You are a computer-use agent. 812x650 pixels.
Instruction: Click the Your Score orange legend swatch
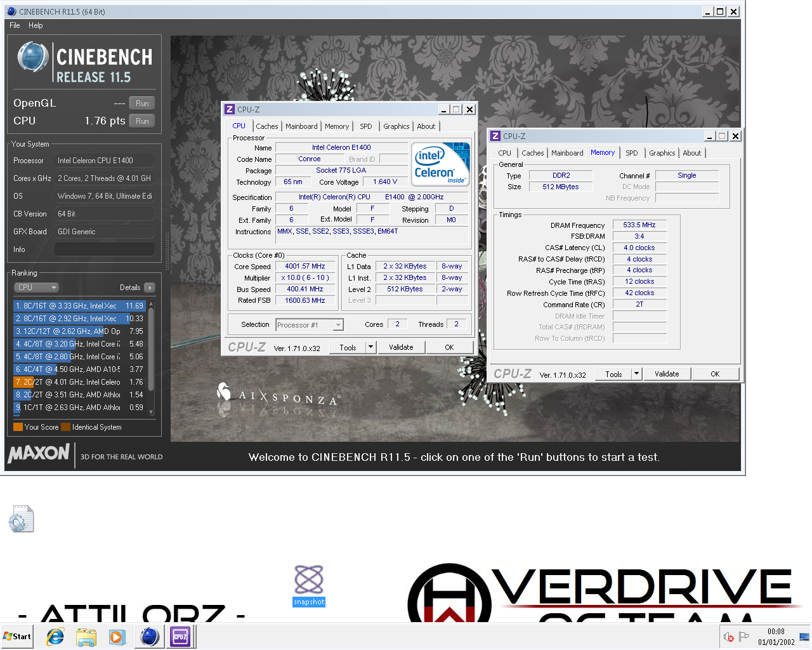[x=18, y=427]
